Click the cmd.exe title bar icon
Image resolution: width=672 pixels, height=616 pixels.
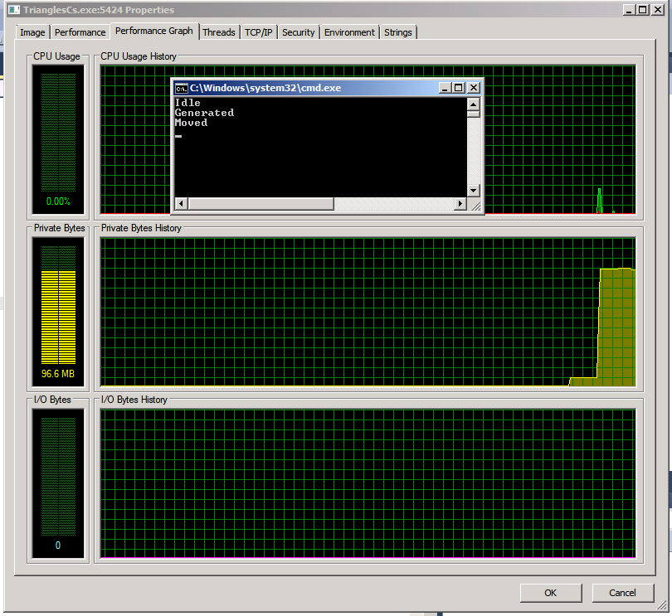182,88
